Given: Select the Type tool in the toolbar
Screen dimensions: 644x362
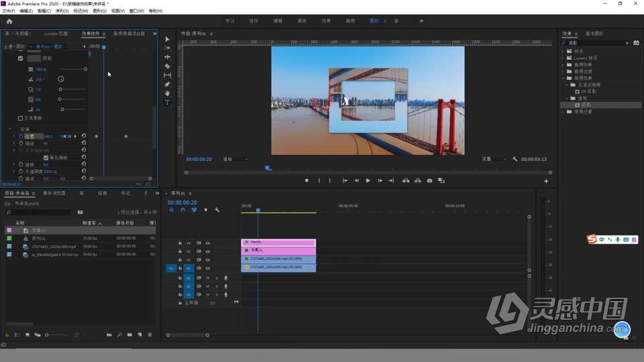Looking at the screenshot, I should tap(167, 103).
